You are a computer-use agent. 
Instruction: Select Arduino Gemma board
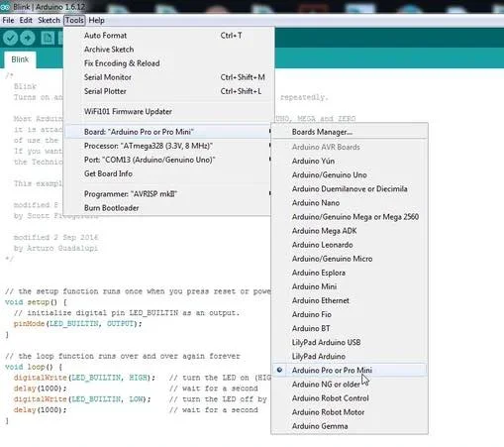pos(350,426)
